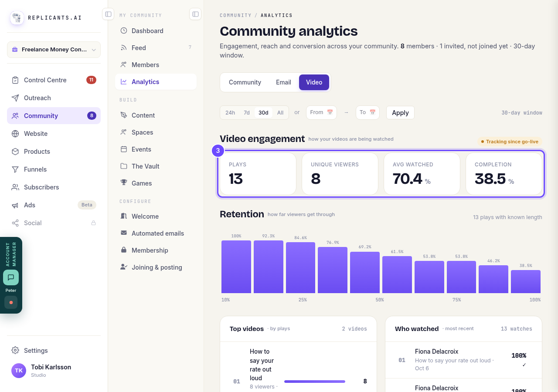
Task: Click the Settings gear icon
Action: tap(15, 351)
